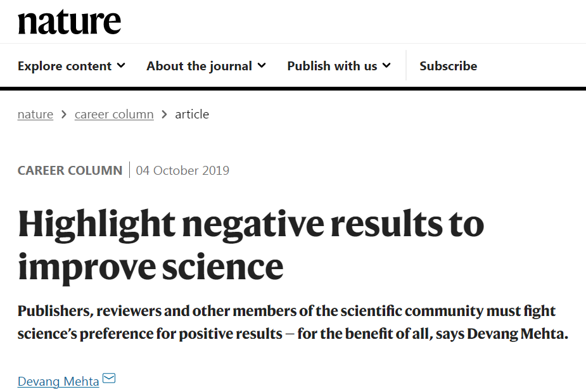Click the 'improve science' headline line

[151, 268]
